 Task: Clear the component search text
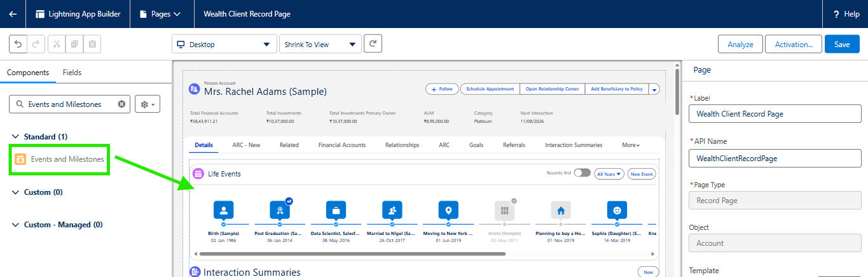[122, 104]
